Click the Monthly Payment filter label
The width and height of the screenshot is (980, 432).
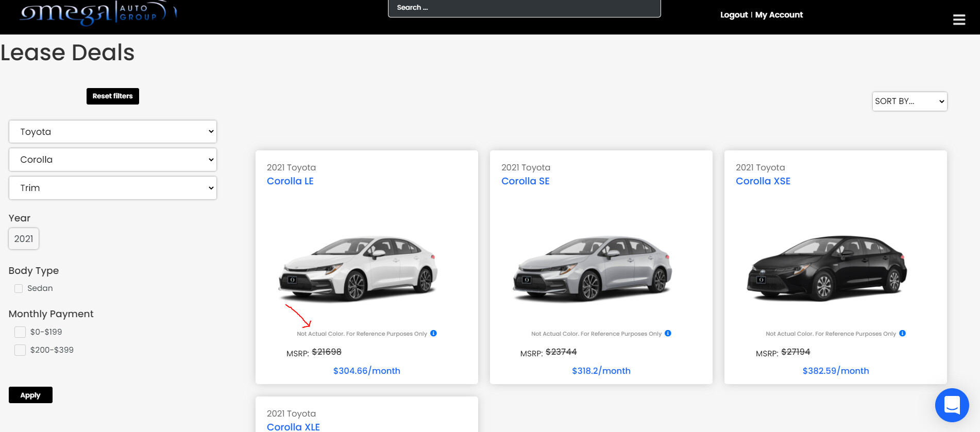(51, 314)
